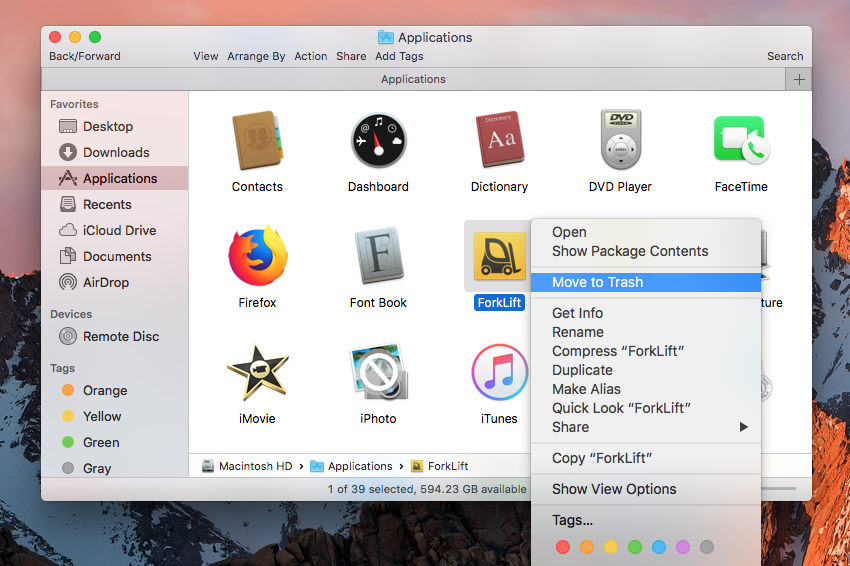This screenshot has height=566, width=850.
Task: Expand the Share submenu
Action: click(646, 427)
